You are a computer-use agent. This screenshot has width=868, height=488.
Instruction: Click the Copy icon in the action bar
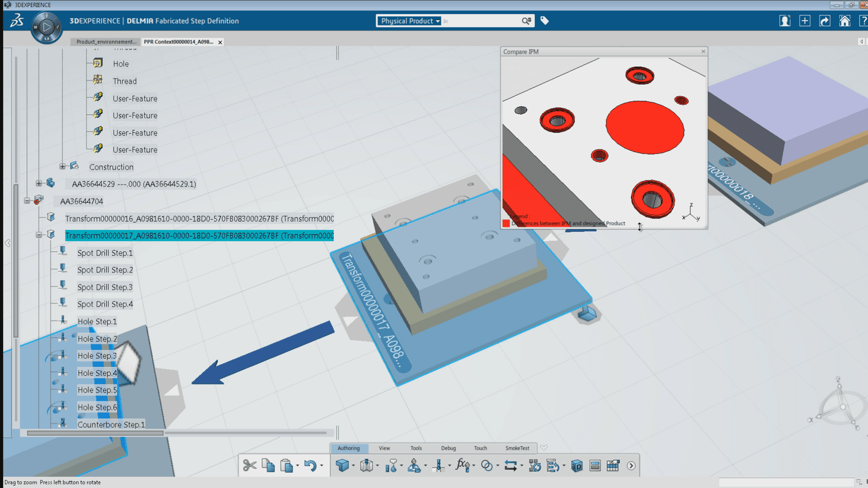point(268,465)
